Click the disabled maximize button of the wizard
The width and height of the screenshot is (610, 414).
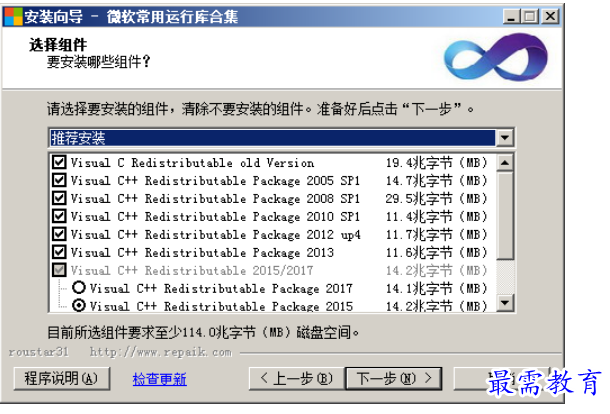point(529,16)
